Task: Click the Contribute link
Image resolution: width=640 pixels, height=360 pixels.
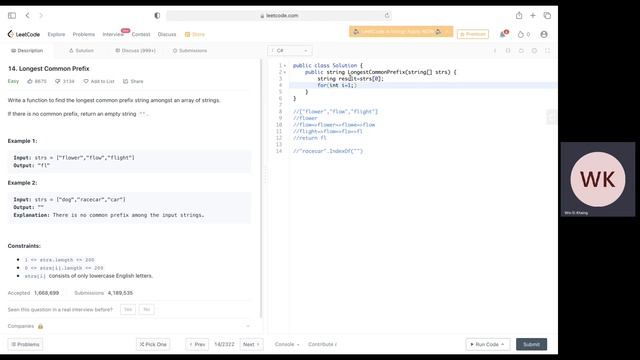Action: 322,344
